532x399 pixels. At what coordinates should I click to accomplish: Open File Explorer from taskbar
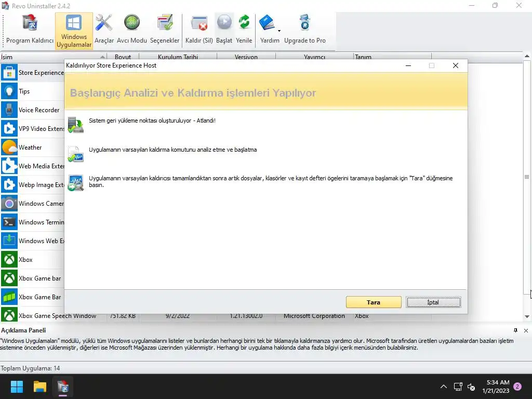(39, 387)
